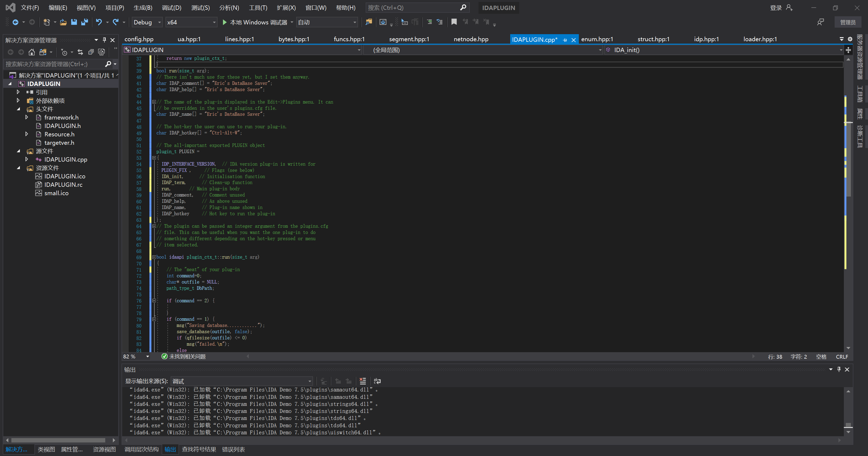Open the 生成(B) build menu

(142, 8)
